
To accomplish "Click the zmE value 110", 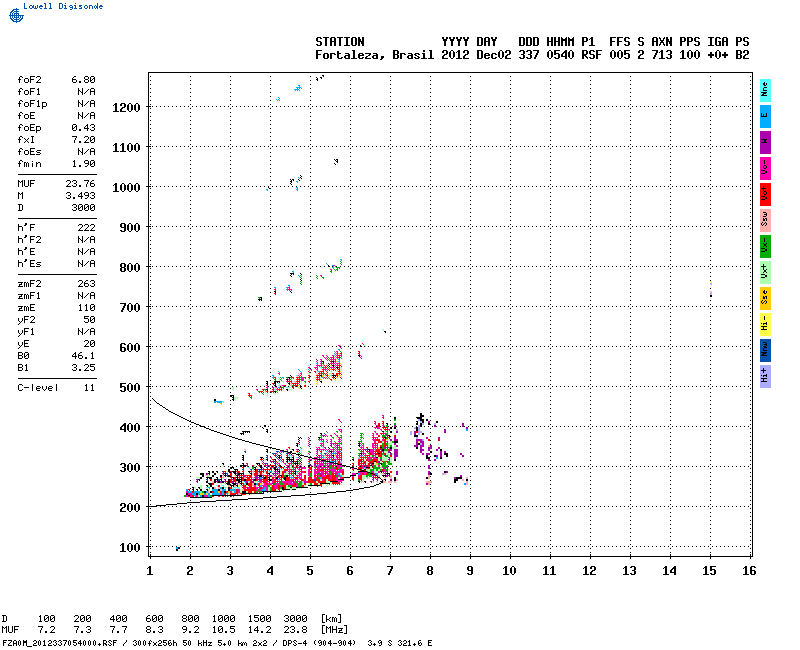I will point(86,308).
